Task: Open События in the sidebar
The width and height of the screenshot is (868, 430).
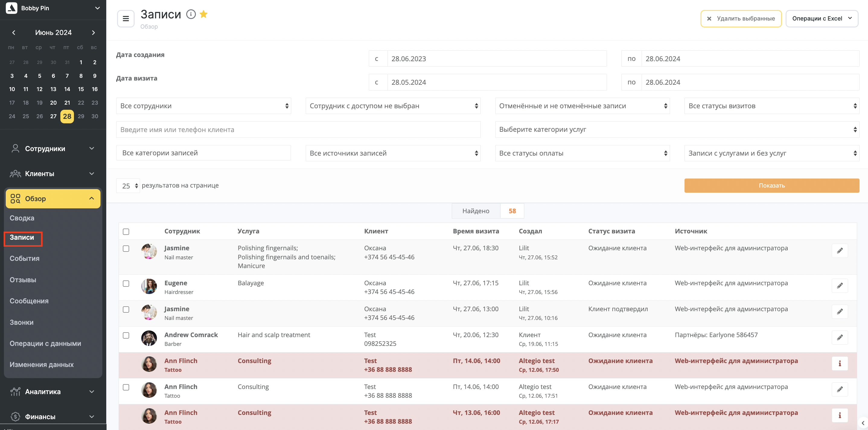Action: pos(25,259)
